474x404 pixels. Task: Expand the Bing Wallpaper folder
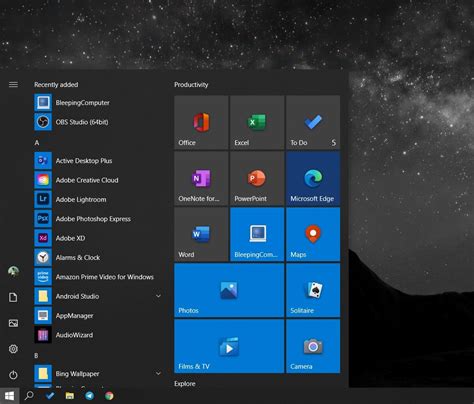[158, 374]
